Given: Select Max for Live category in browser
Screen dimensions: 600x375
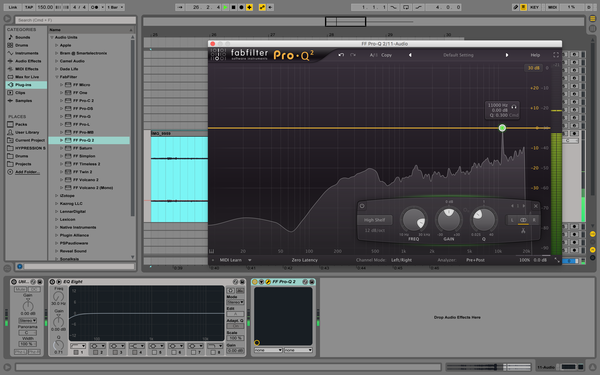Looking at the screenshot, I should 27,77.
